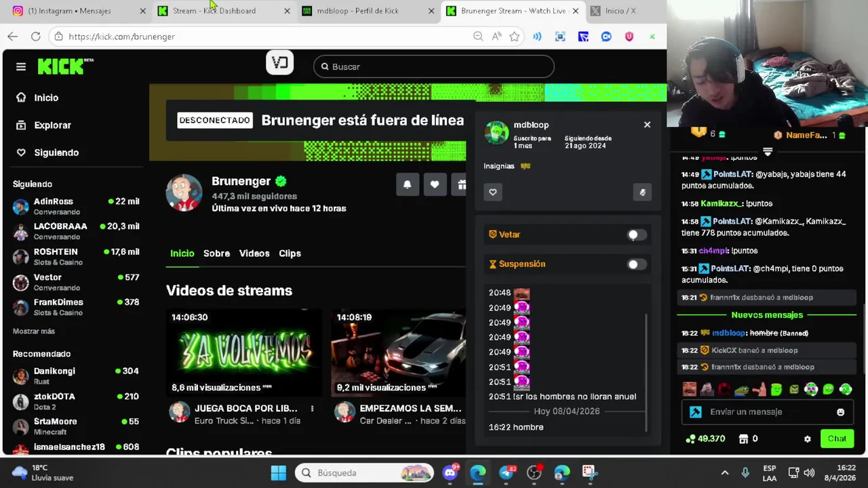Click the browser back arrow
This screenshot has width=868, height=488.
click(13, 37)
